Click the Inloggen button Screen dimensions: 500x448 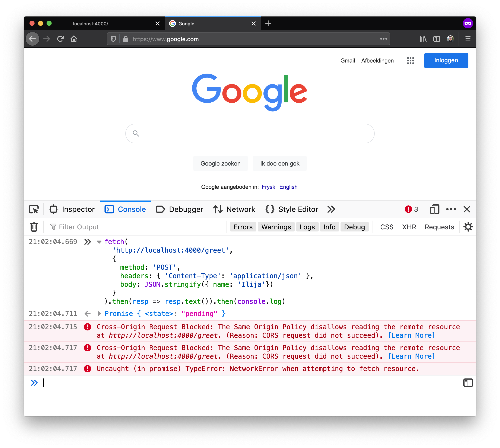446,61
